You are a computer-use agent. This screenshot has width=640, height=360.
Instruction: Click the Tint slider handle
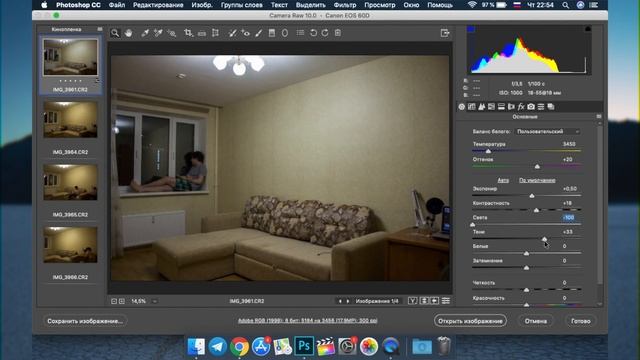537,166
